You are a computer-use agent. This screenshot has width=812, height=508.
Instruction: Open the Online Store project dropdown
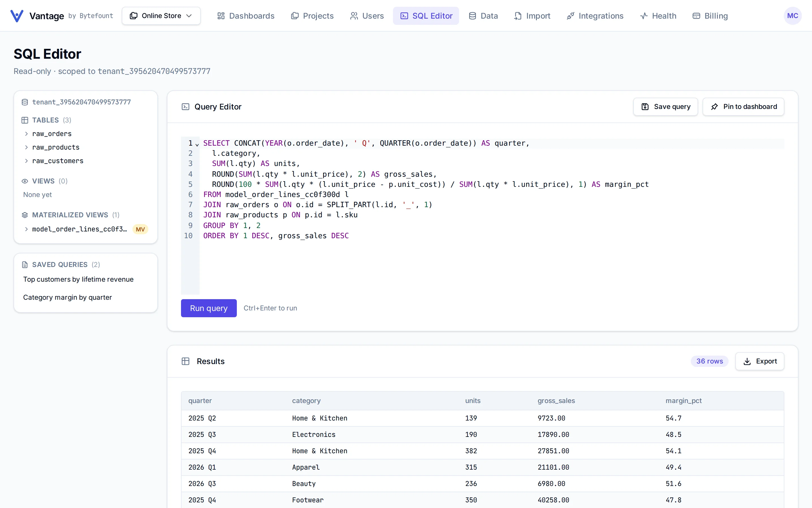click(x=161, y=16)
